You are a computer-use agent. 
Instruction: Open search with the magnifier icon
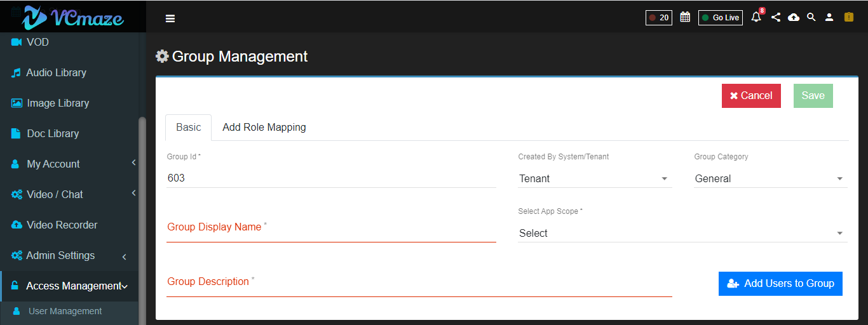(811, 17)
